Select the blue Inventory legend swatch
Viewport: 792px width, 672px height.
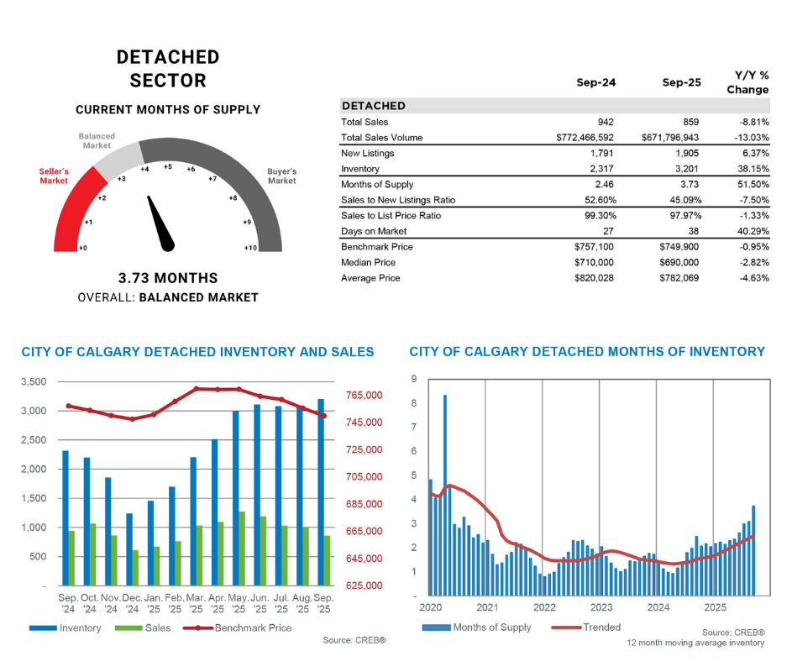click(43, 627)
